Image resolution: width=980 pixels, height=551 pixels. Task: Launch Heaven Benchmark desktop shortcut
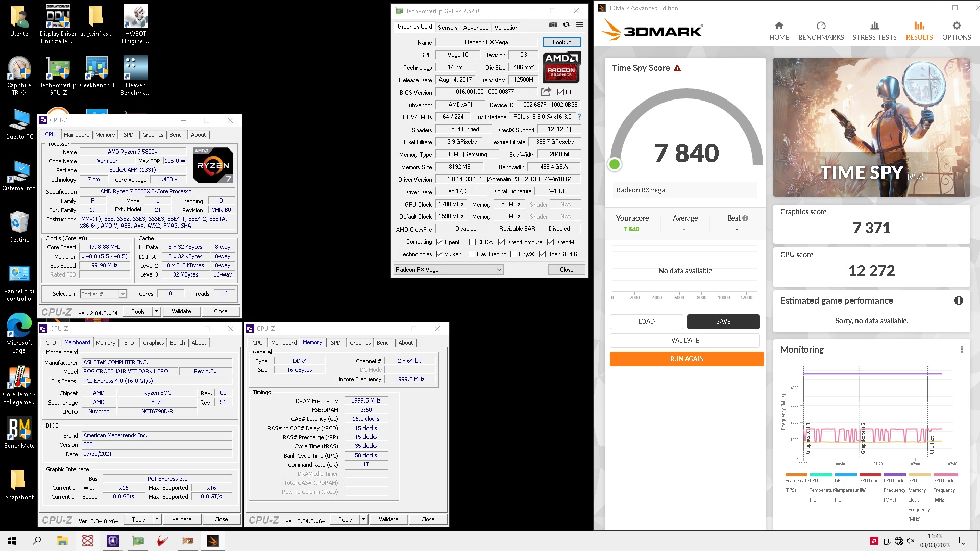click(136, 76)
